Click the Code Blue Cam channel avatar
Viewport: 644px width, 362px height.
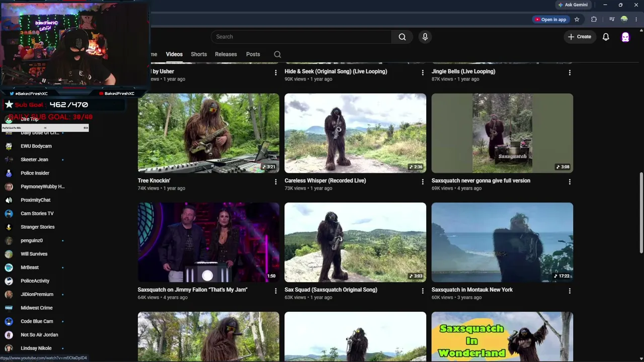(x=9, y=321)
